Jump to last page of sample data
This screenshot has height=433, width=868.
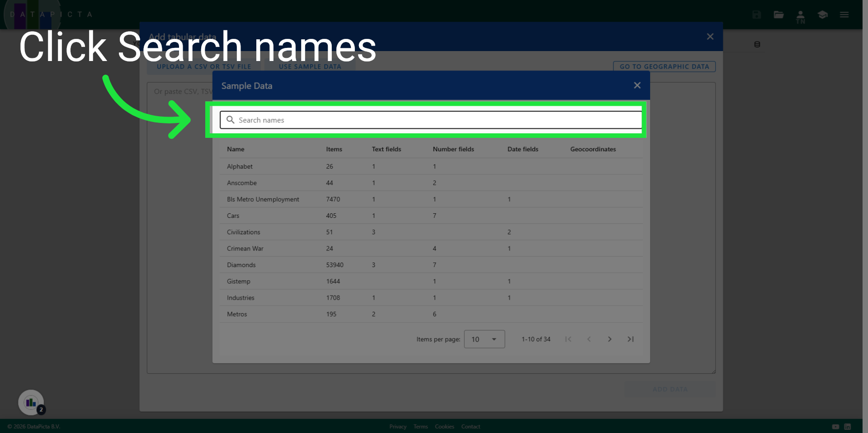point(631,339)
